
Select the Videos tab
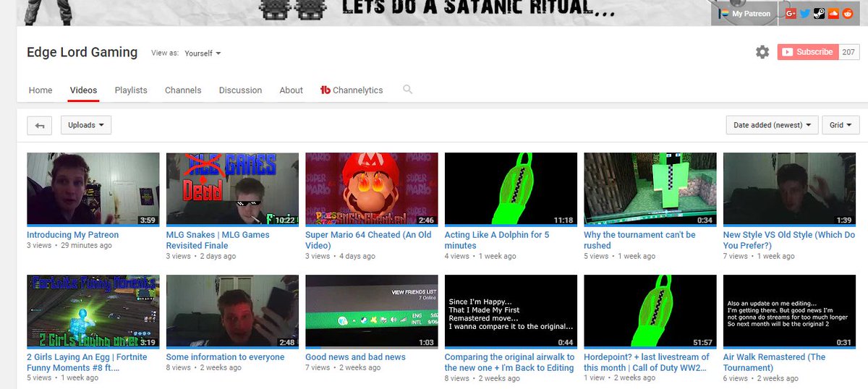tap(83, 90)
